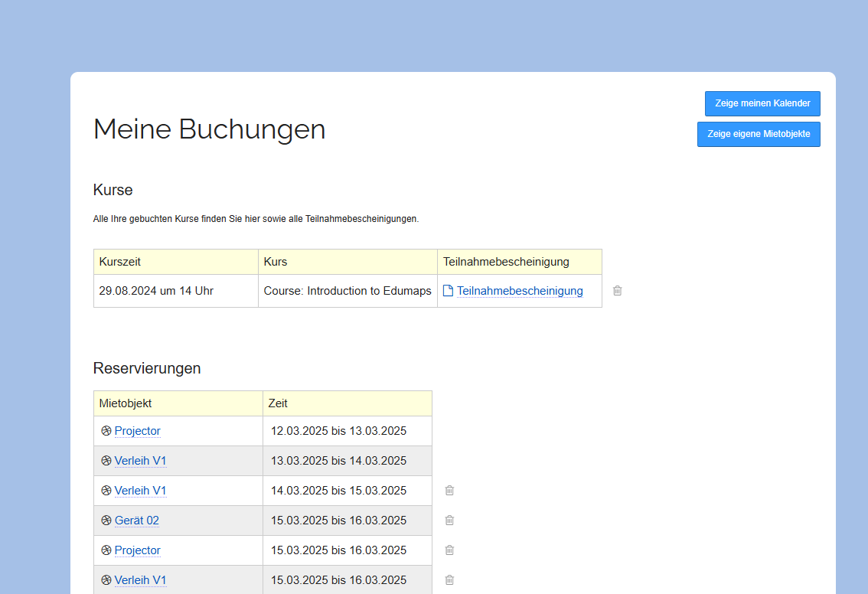
Task: Delete Verleih V1 reservation starting 15.03.2025
Action: point(450,580)
